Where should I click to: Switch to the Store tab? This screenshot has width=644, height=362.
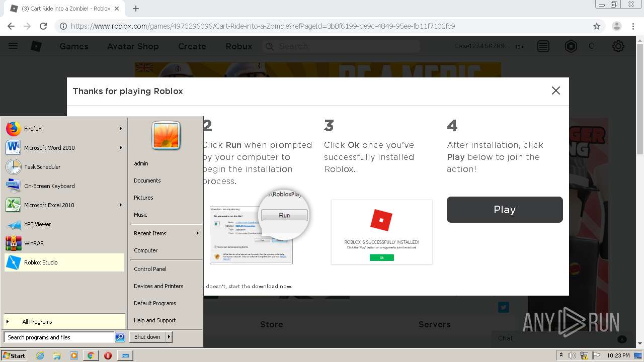pos(272,324)
